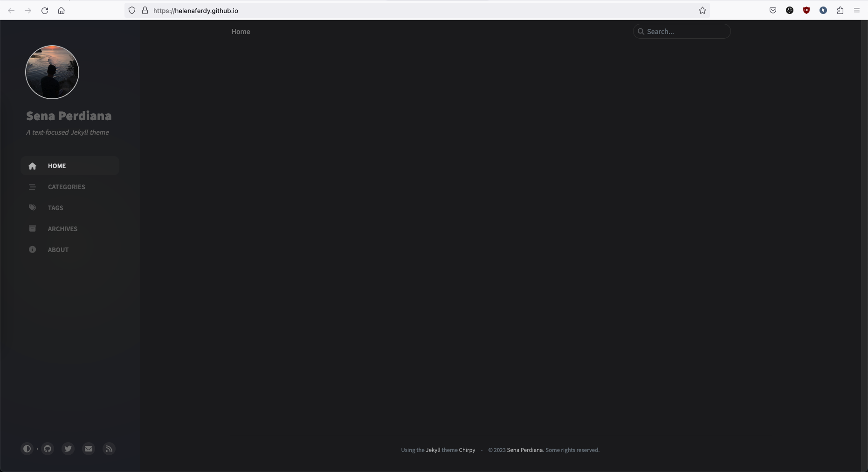The image size is (868, 472).
Task: Navigate to Archives in sidebar
Action: point(62,229)
